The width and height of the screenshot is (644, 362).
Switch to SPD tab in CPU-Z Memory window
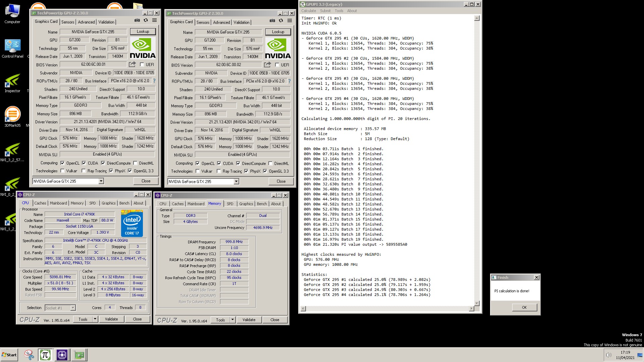(230, 204)
